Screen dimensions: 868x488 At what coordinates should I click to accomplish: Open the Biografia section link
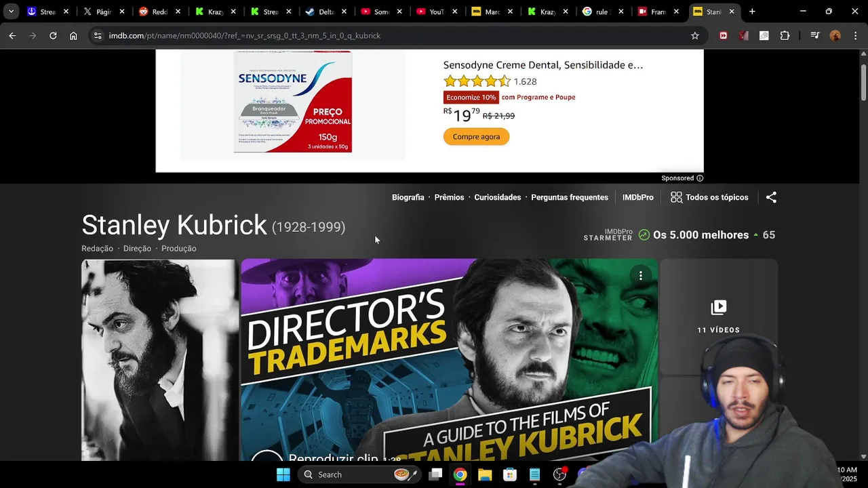tap(408, 197)
